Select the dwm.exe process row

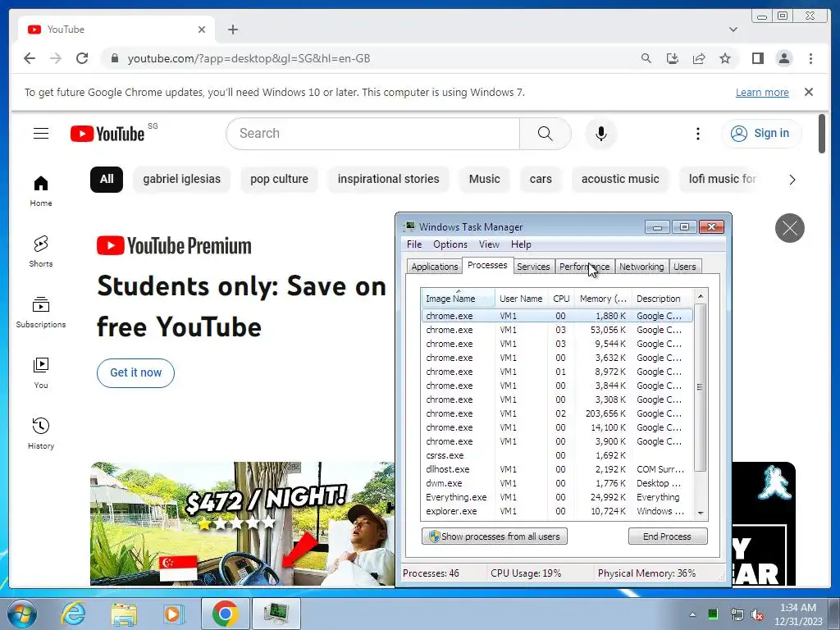(x=557, y=483)
